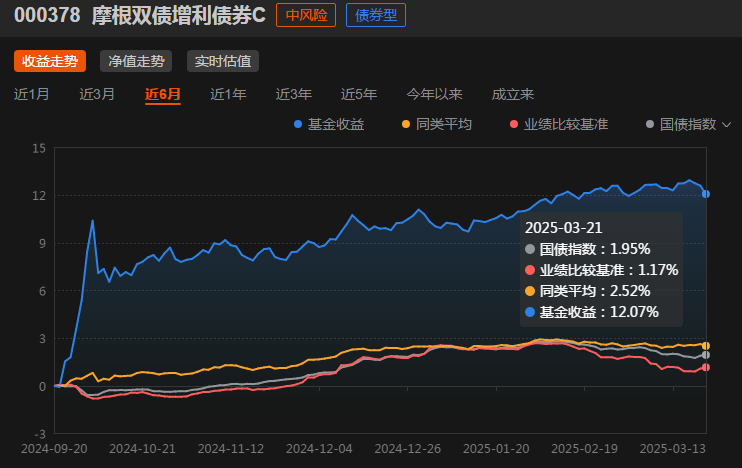Click the 2024-12-04 x-axis date label

tap(319, 449)
